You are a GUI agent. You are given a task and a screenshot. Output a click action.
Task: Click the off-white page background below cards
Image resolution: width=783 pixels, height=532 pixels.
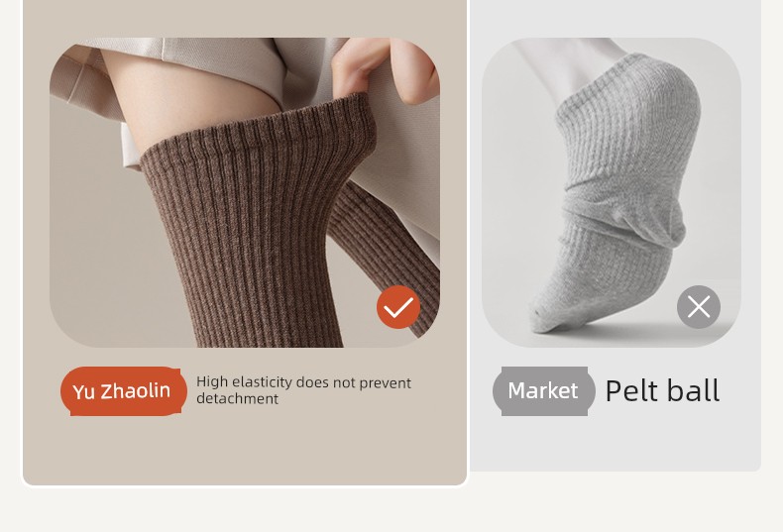391,511
